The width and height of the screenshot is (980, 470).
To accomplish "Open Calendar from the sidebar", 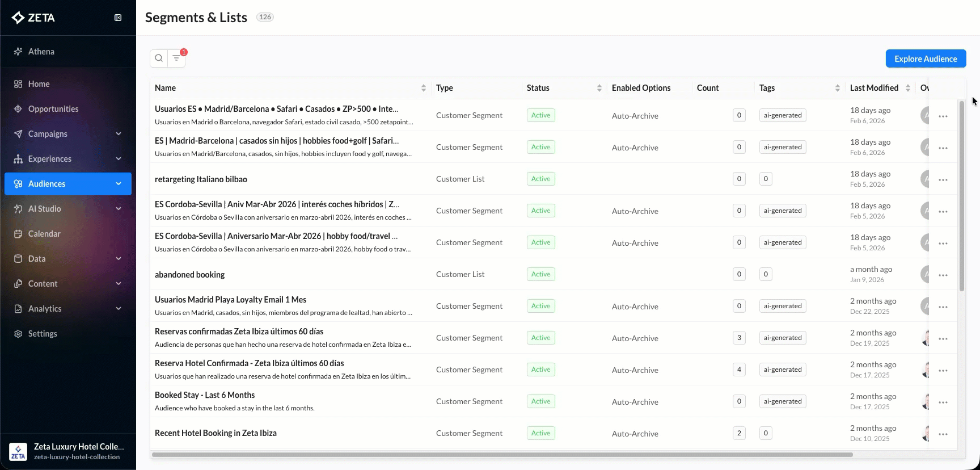I will point(44,234).
